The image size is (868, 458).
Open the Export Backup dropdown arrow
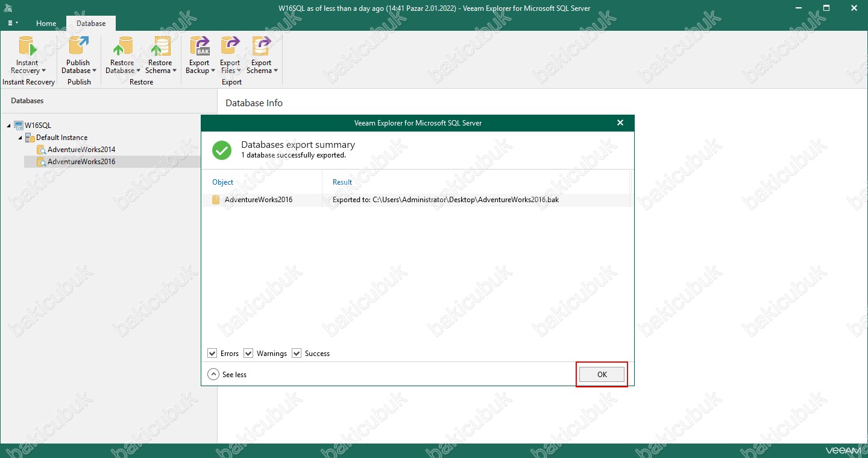click(x=213, y=71)
